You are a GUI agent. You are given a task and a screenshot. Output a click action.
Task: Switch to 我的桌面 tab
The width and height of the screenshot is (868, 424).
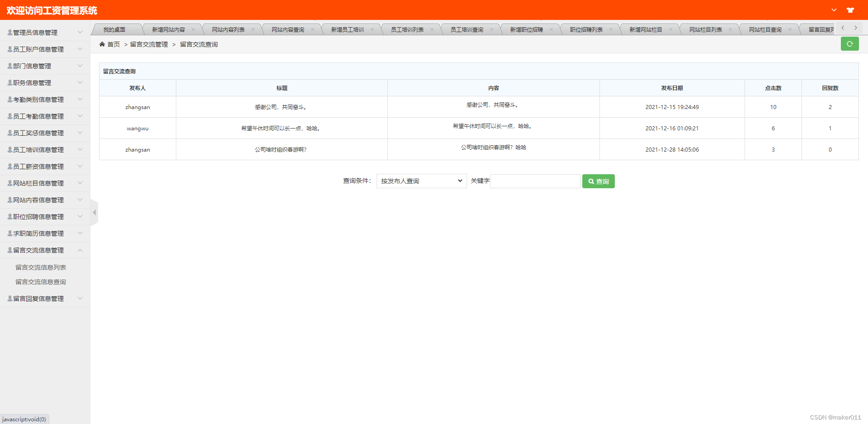click(114, 30)
